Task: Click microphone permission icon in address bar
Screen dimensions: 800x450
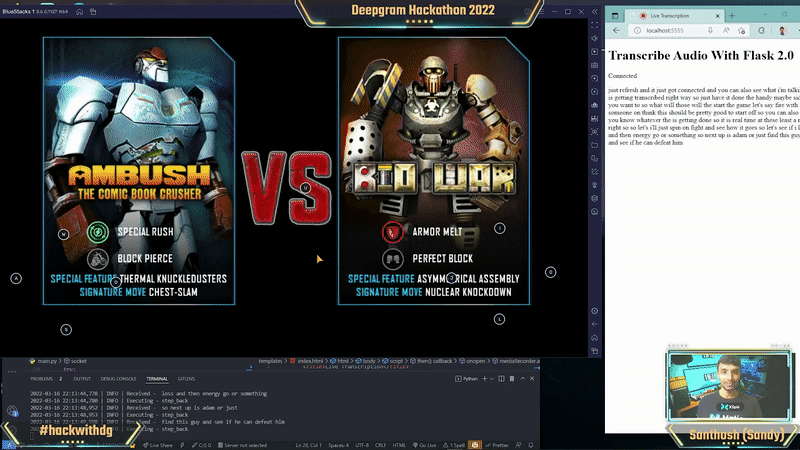Action: (710, 31)
